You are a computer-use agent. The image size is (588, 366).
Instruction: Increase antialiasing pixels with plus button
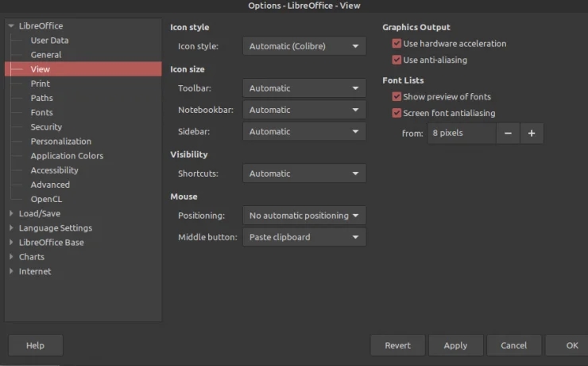[x=532, y=133]
